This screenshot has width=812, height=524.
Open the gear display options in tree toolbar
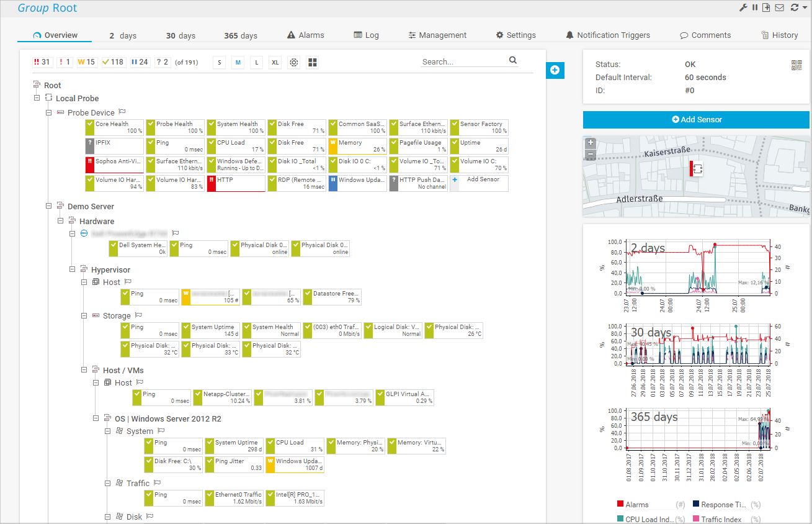[293, 63]
